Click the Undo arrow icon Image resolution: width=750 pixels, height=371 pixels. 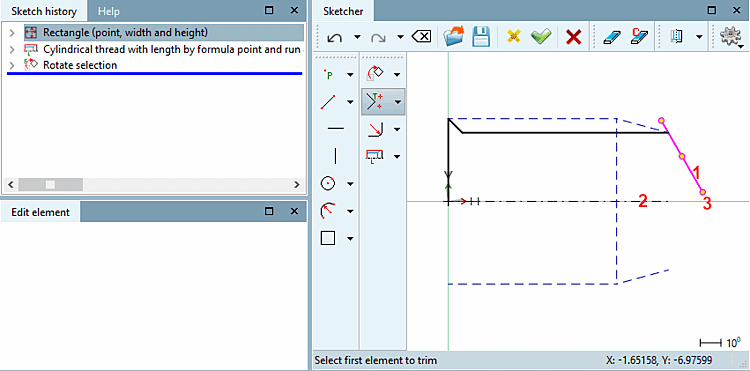click(334, 37)
